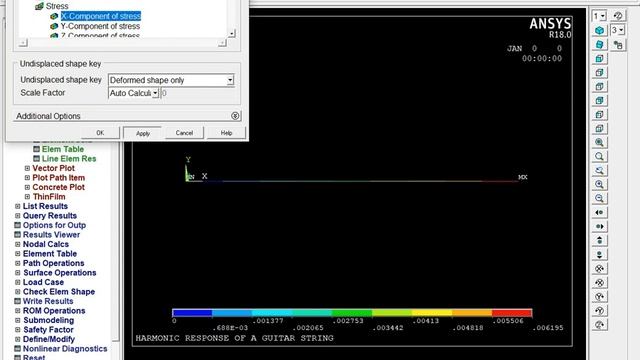The image size is (640, 360).
Task: Select the Isometric View icon
Action: click(599, 30)
